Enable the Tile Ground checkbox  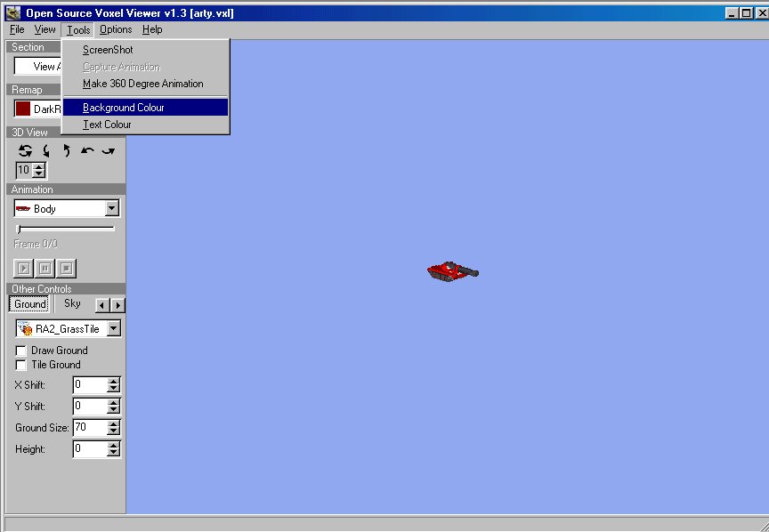[x=21, y=365]
